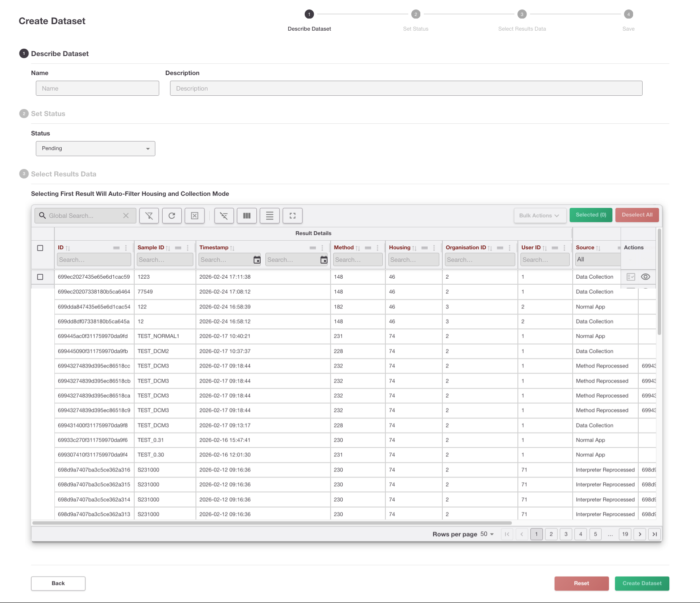Image resolution: width=700 pixels, height=603 pixels.
Task: Open Rows per page dropdown
Action: point(487,534)
